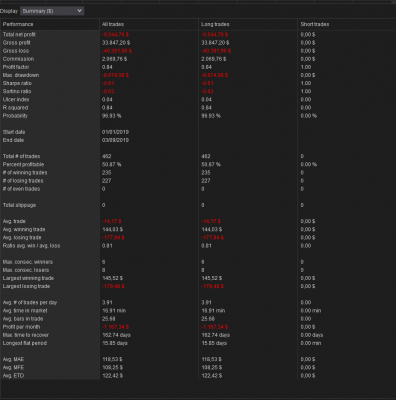Image resolution: width=396 pixels, height=400 pixels.
Task: Select the Profit factor row label
Action: coord(16,67)
